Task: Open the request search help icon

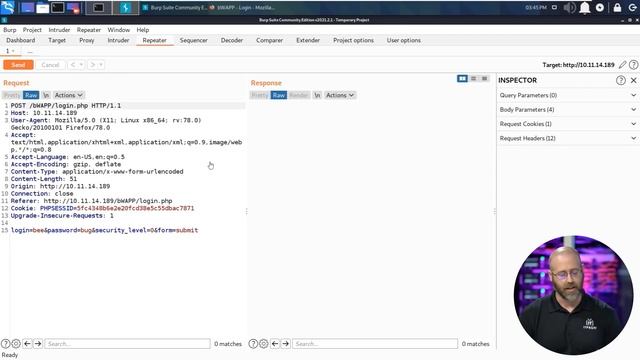Action: (x=5, y=344)
